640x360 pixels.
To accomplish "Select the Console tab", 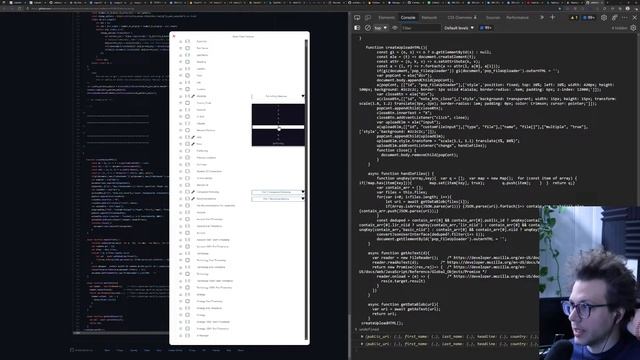I will (x=408, y=18).
